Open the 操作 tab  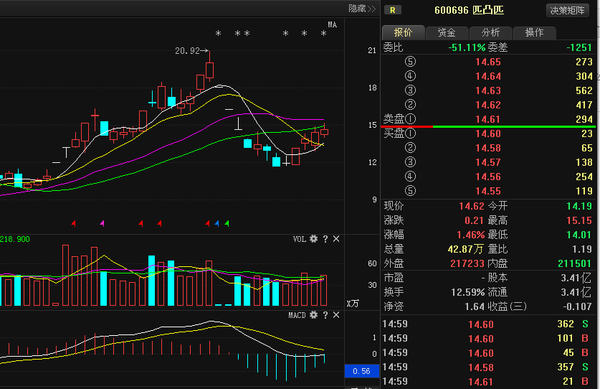click(534, 33)
